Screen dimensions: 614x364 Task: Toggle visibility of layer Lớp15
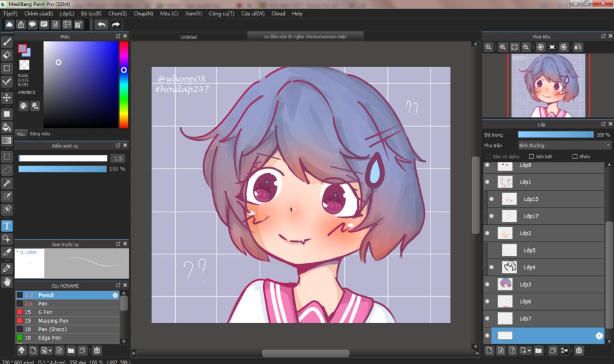pos(492,199)
